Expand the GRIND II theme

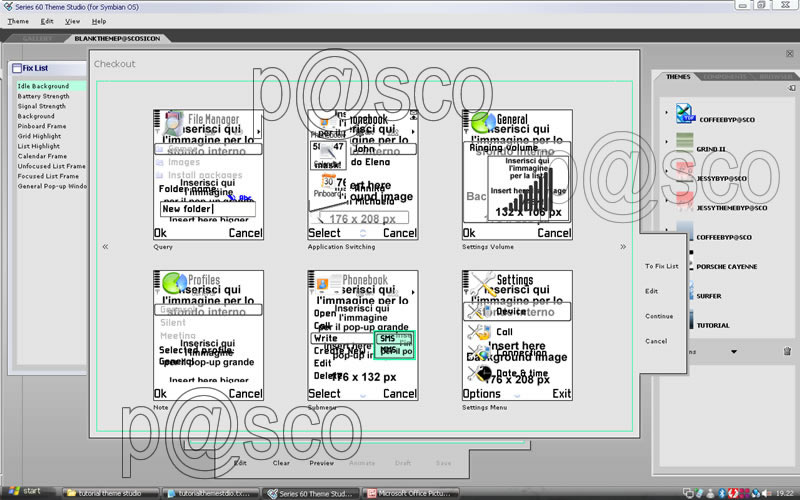[666, 141]
